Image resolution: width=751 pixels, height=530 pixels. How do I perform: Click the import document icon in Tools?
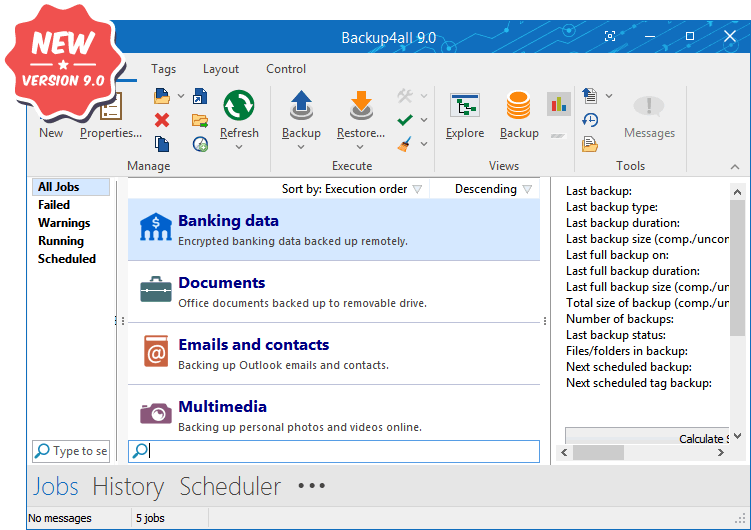click(x=590, y=96)
